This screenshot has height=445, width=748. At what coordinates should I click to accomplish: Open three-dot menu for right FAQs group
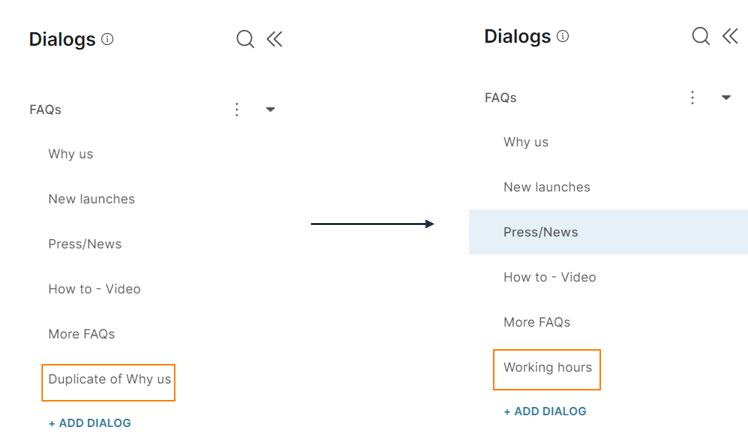pyautogui.click(x=692, y=98)
